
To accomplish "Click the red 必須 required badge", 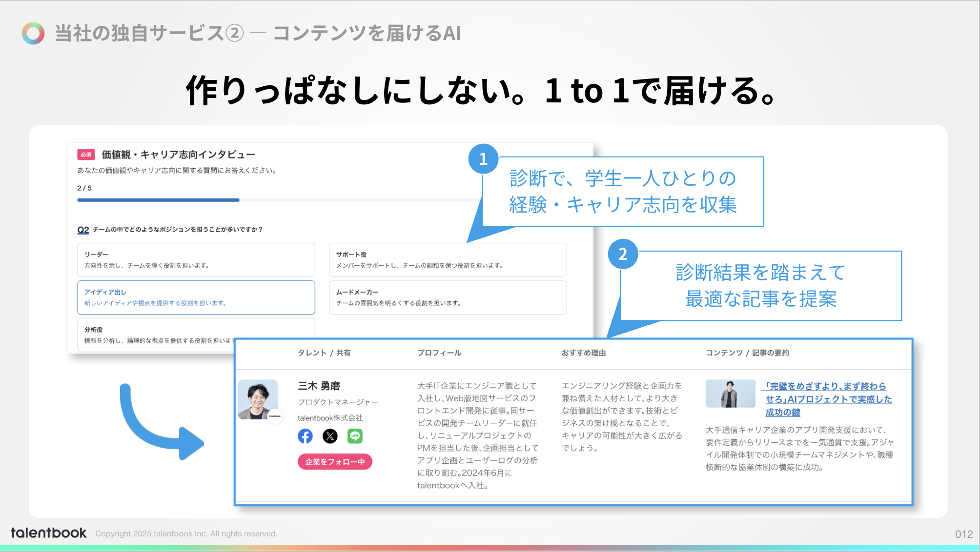I will tap(86, 155).
